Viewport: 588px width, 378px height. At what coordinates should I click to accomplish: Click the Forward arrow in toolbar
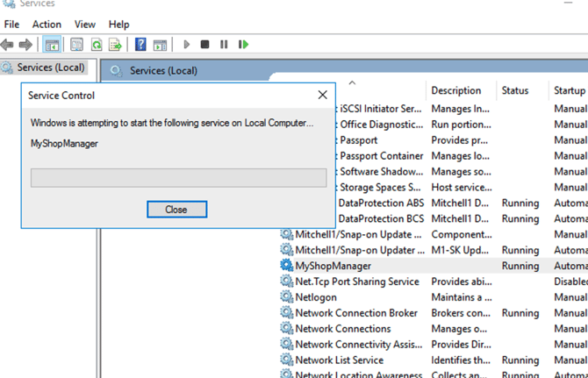coord(26,44)
